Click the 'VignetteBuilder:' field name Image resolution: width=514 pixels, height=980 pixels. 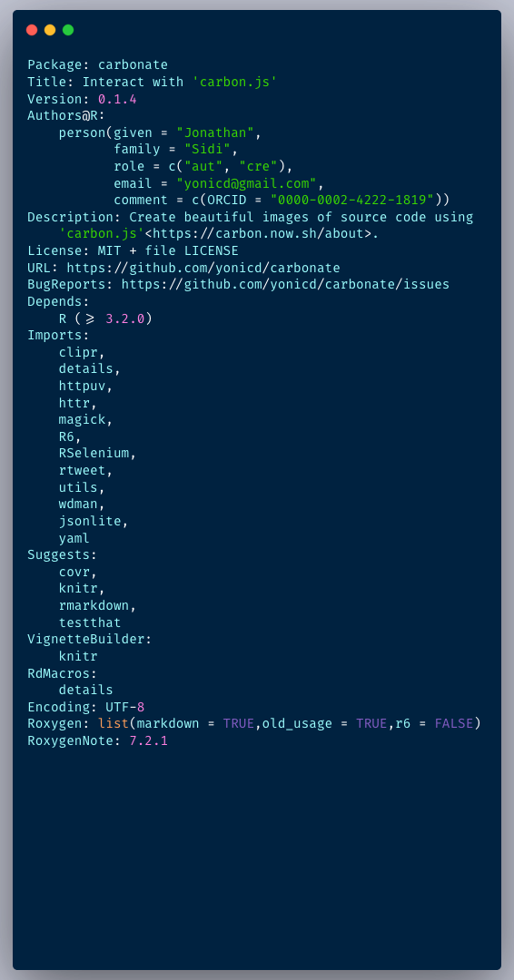90,640
